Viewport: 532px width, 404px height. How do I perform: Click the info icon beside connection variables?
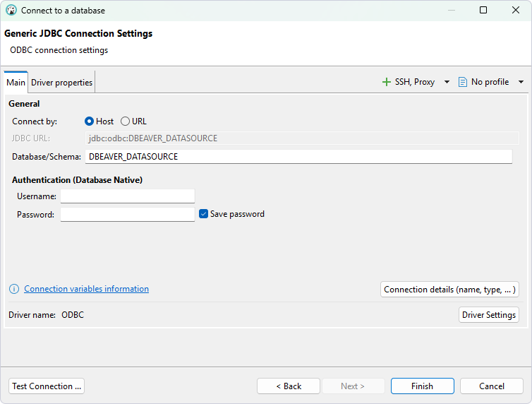pyautogui.click(x=14, y=289)
